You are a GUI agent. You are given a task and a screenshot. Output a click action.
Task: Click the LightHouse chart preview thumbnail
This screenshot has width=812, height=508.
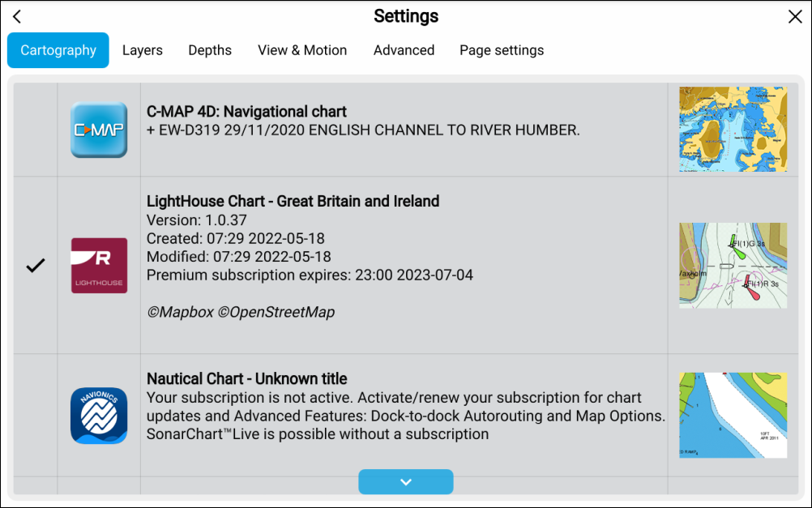pos(733,265)
